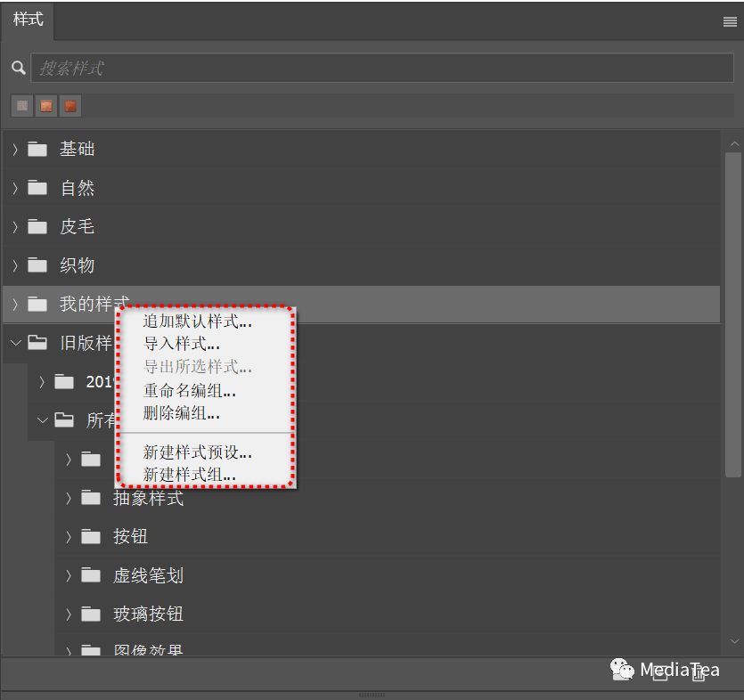The width and height of the screenshot is (744, 700).
Task: Click the scrollbar down arrow
Action: 734,641
